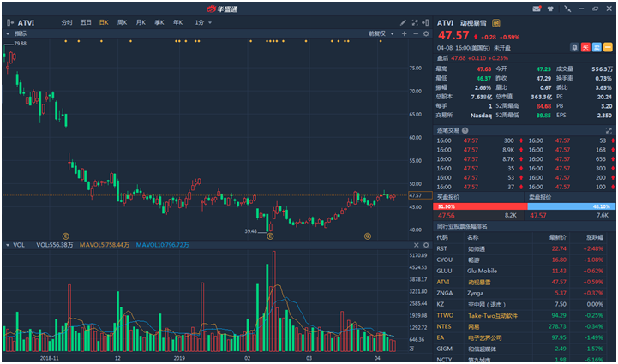Open the 1分 minute interval dropdown
The height and width of the screenshot is (364, 618).
tap(202, 22)
